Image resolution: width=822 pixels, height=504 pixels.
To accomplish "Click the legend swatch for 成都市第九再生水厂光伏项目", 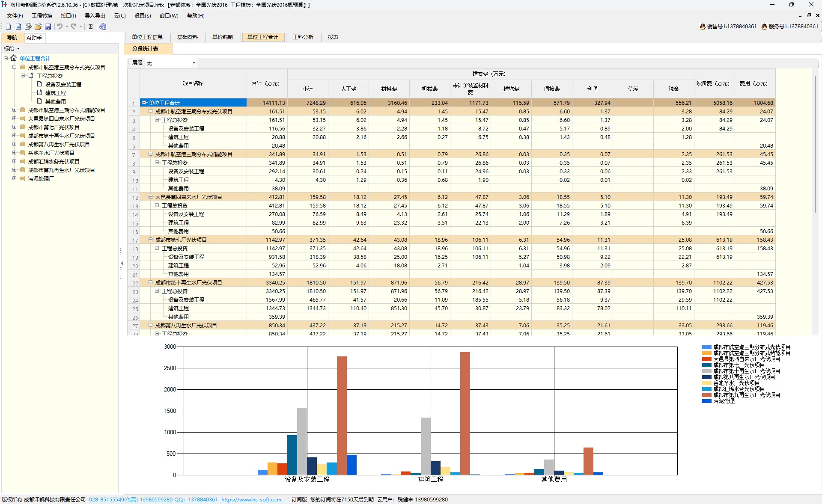I will point(707,395).
